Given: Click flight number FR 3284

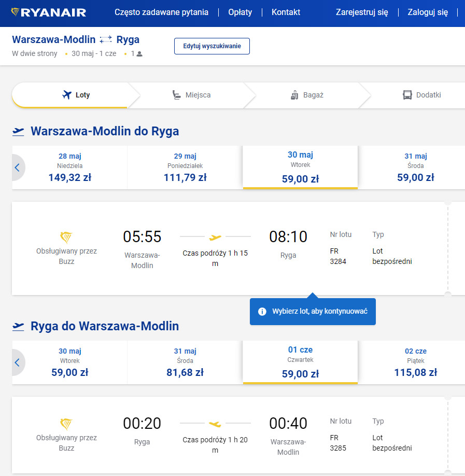Looking at the screenshot, I should point(338,256).
